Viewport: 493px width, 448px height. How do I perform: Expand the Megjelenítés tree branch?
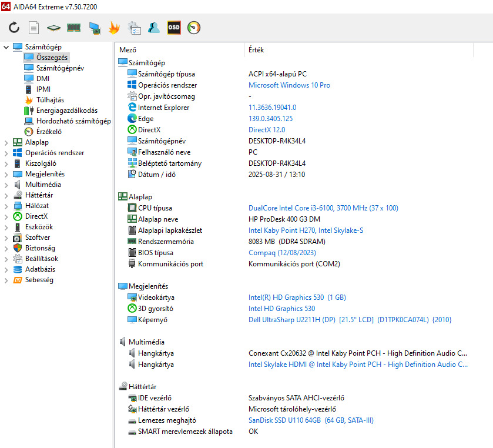pyautogui.click(x=6, y=174)
